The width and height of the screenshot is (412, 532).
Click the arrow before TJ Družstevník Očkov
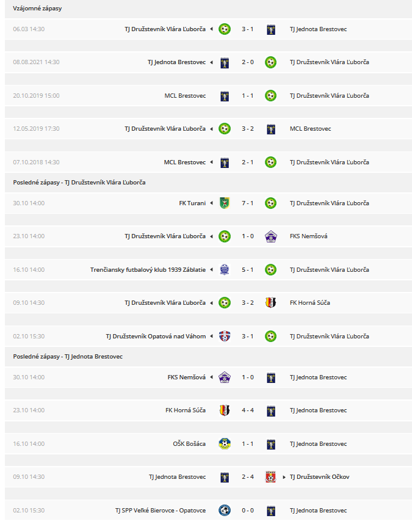pos(284,477)
